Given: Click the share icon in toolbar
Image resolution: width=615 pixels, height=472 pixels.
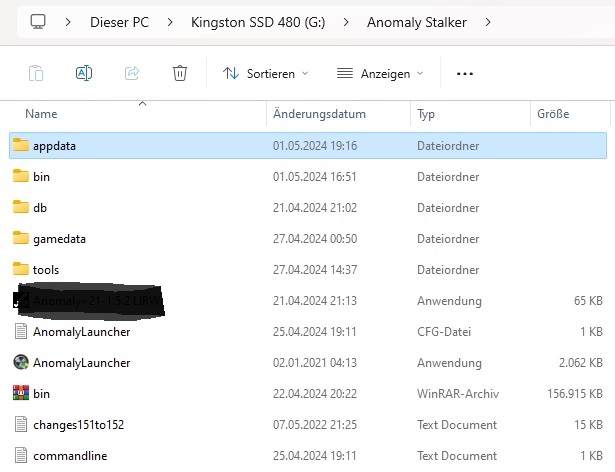Looking at the screenshot, I should [132, 73].
